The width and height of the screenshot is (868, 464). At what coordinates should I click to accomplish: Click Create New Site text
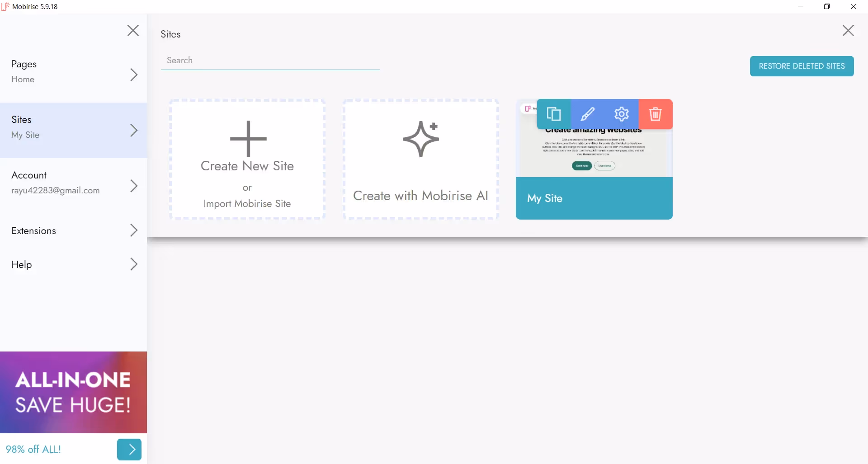(x=247, y=166)
